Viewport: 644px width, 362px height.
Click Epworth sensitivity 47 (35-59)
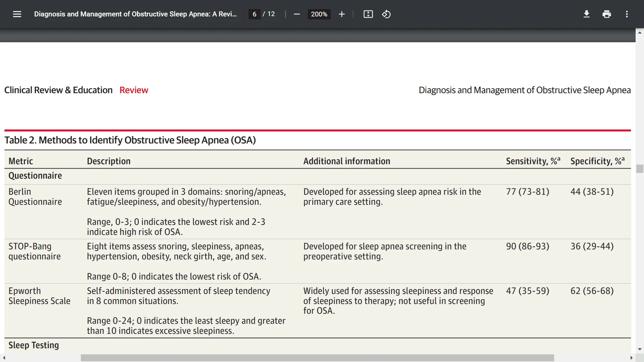pyautogui.click(x=528, y=291)
